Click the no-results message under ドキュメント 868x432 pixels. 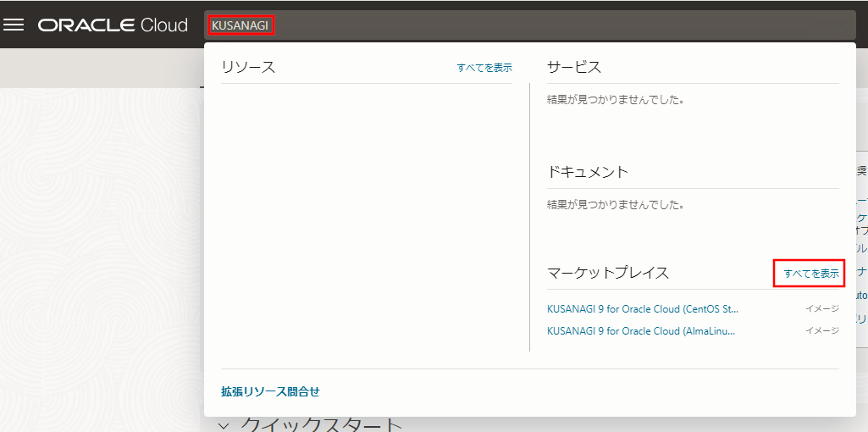tap(616, 205)
